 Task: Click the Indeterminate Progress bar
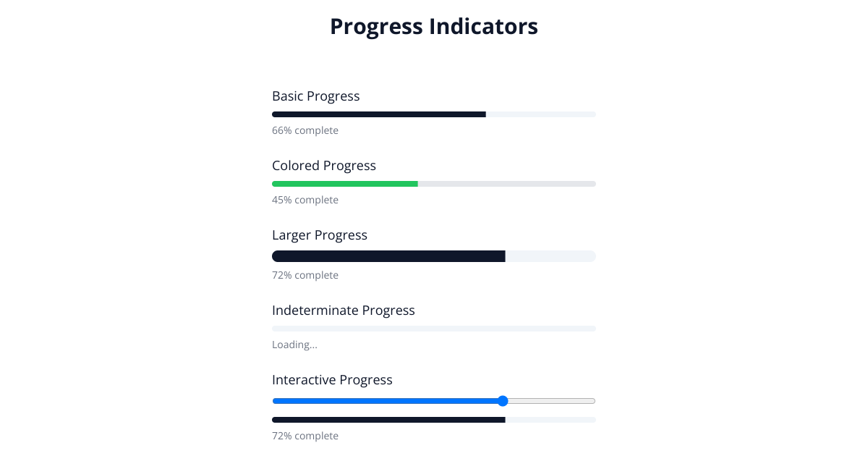tap(434, 328)
